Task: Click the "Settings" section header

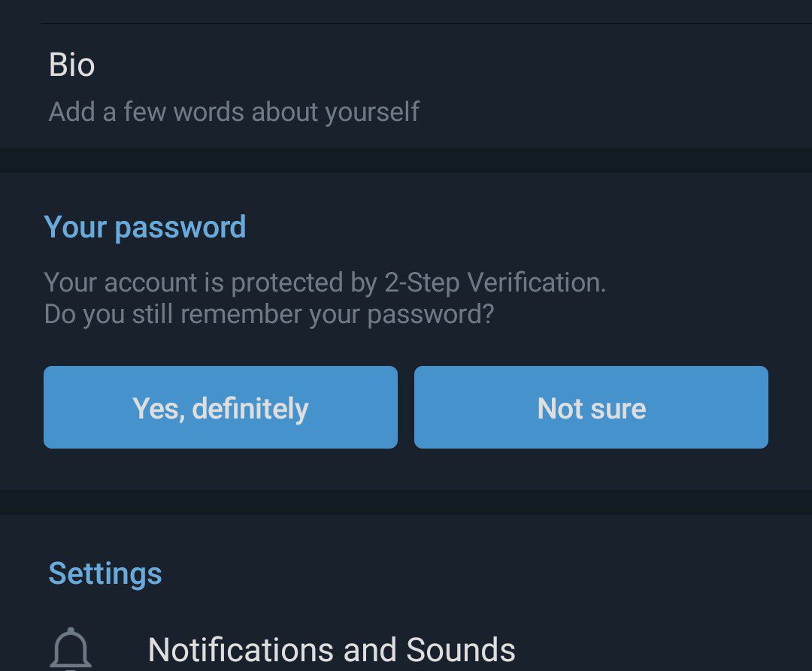Action: pyautogui.click(x=105, y=573)
